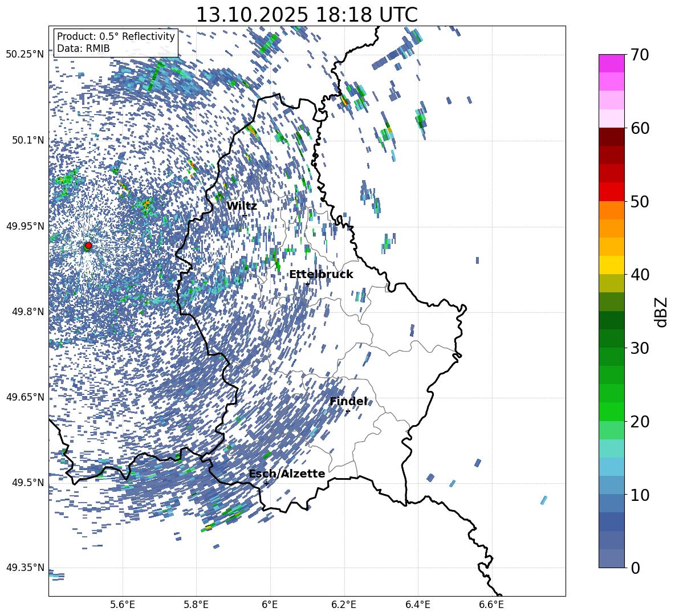This screenshot has width=675, height=616.
Task: Click the colorbar 40 tick label
Action: (640, 275)
